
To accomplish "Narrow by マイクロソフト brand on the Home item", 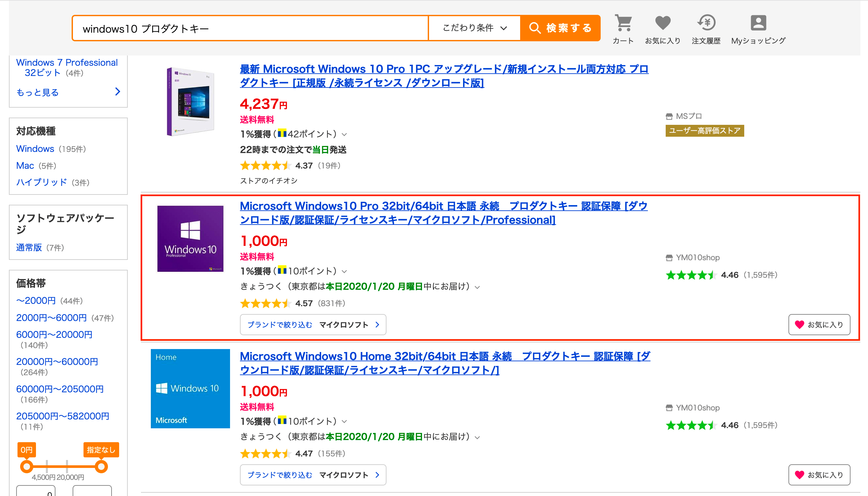I will click(x=313, y=475).
